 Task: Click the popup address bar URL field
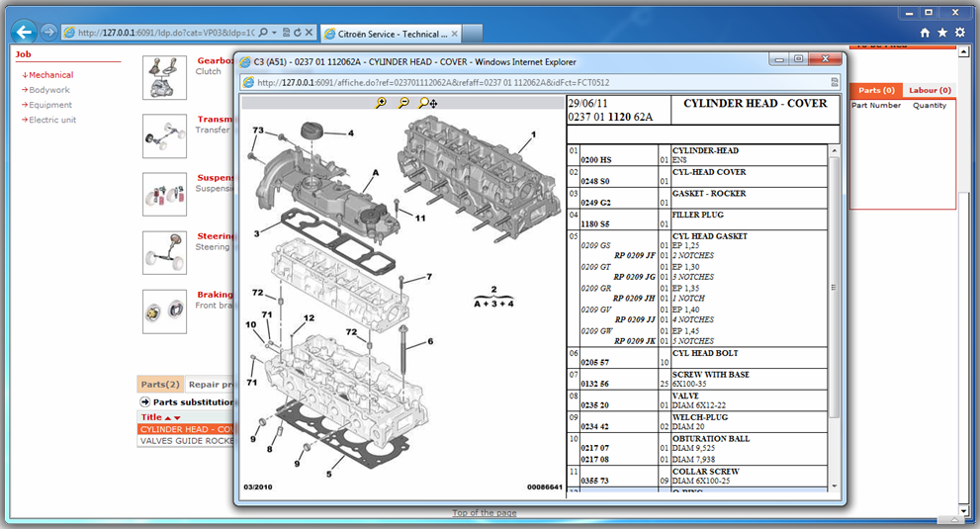pyautogui.click(x=541, y=82)
